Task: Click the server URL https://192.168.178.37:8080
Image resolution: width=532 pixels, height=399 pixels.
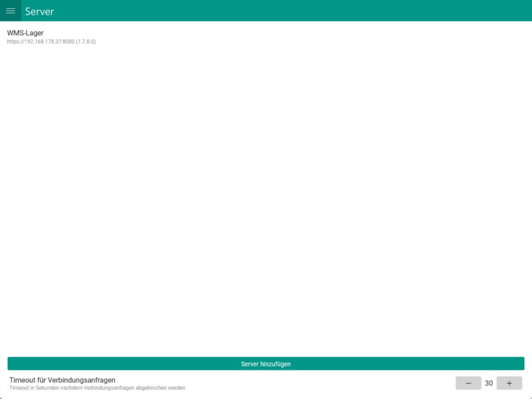Action: point(40,42)
